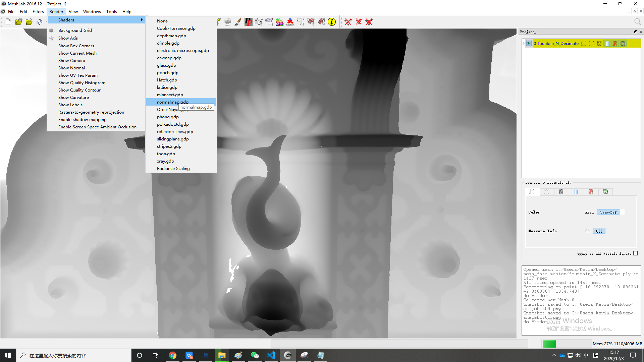Screen dimensions: 644x362
Task: Select the rectangular vertex selection tool
Action: (301, 22)
